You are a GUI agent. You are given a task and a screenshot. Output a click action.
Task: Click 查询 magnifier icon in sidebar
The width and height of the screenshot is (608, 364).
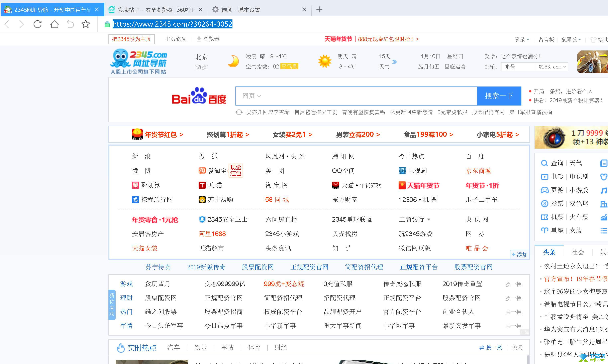pyautogui.click(x=544, y=163)
